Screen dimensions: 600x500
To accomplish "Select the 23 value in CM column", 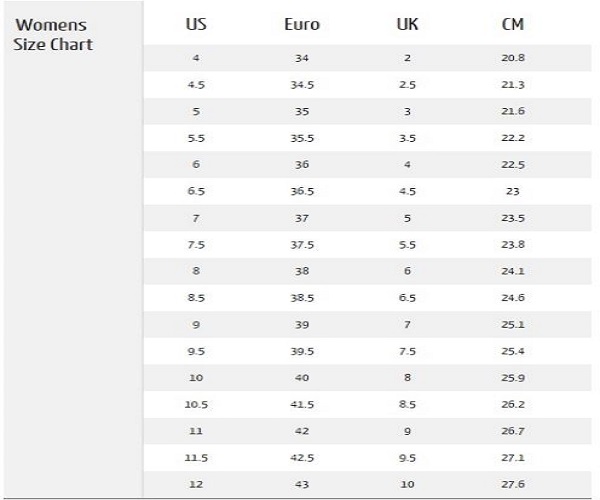I will click(x=513, y=191).
